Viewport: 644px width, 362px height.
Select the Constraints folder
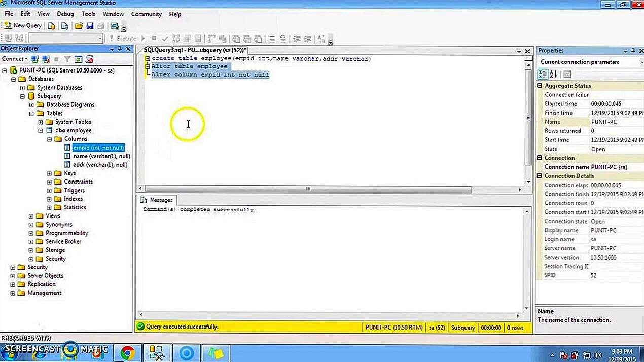tap(78, 182)
